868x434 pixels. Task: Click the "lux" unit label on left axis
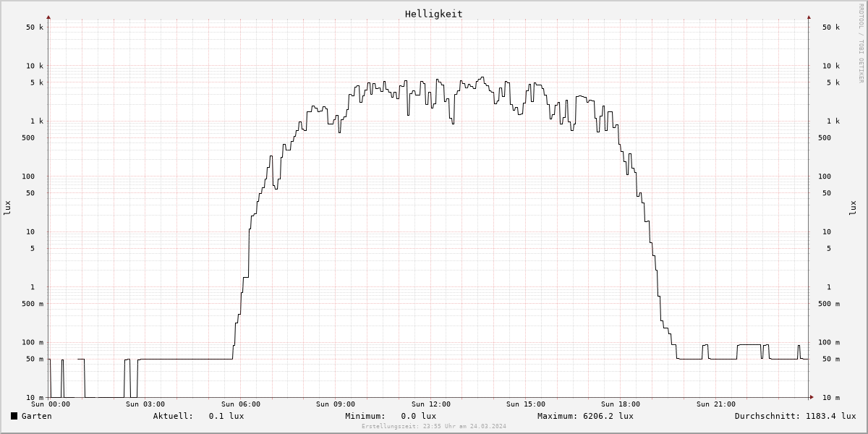[x=7, y=208]
